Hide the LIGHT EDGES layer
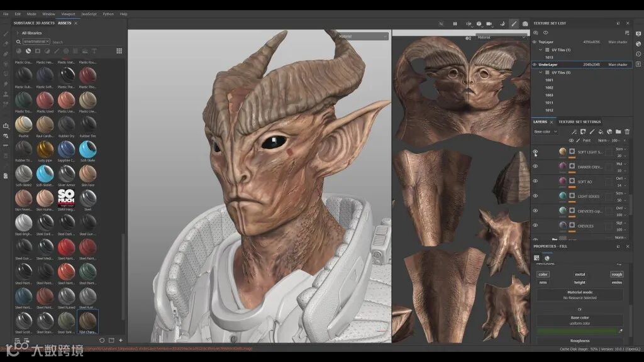Screen dimensions: 644x362 click(535, 196)
